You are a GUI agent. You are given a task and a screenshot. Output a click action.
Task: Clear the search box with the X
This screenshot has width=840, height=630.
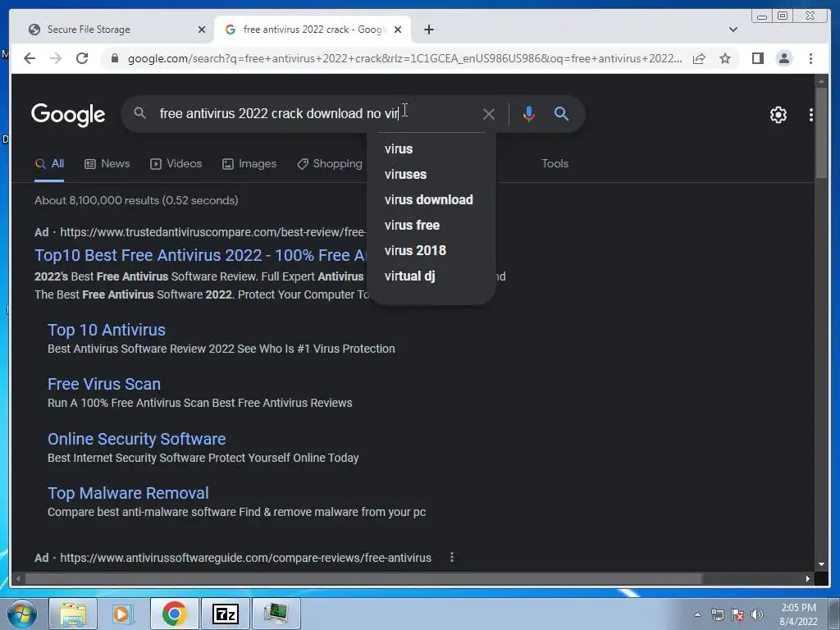[x=488, y=114]
